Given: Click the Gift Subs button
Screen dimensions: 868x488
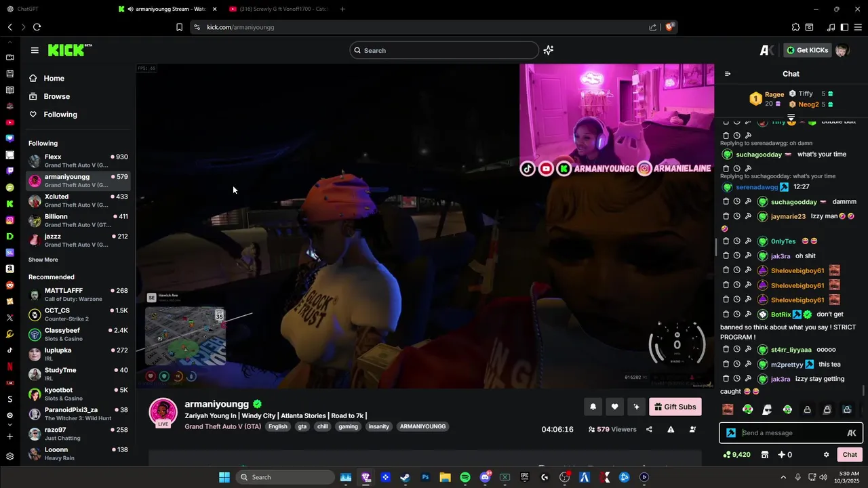Looking at the screenshot, I should click(675, 407).
